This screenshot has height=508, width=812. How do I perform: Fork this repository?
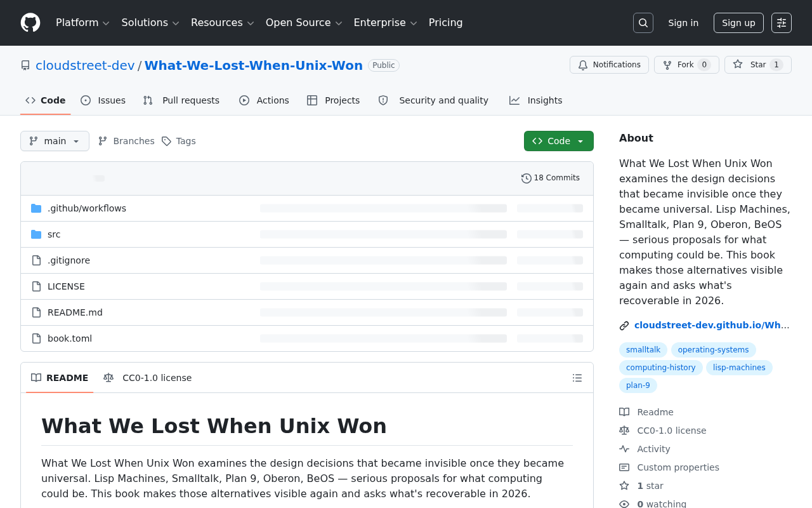point(686,65)
